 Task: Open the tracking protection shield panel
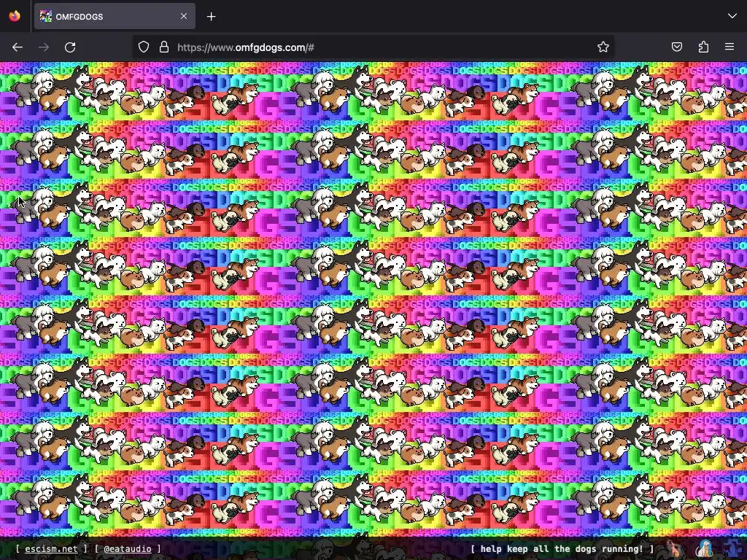[x=144, y=47]
